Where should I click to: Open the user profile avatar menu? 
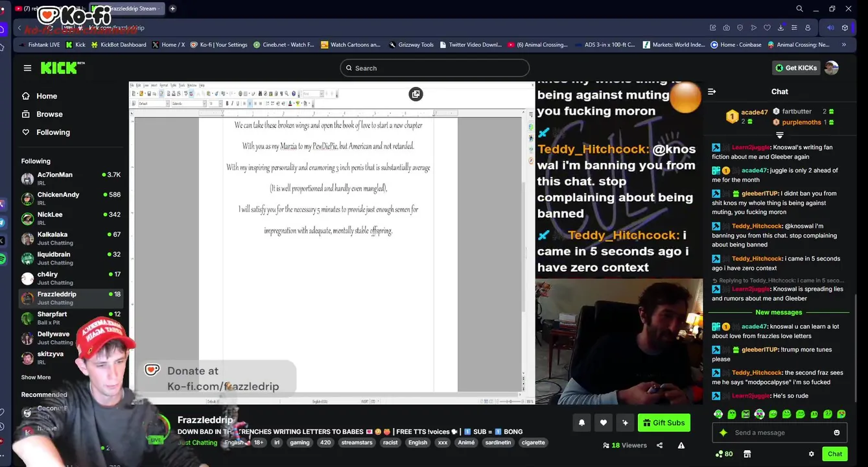click(x=832, y=68)
